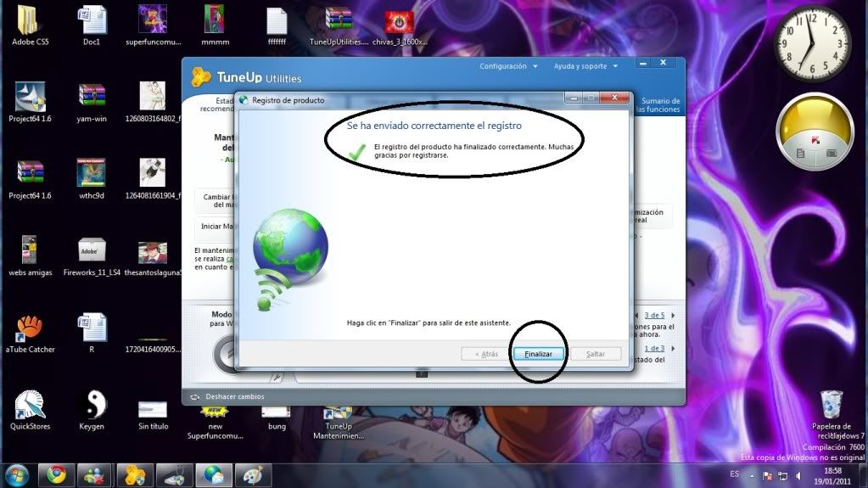Screen dimensions: 868x488
Task: Open Sumario de las funciones tab
Action: [x=658, y=104]
